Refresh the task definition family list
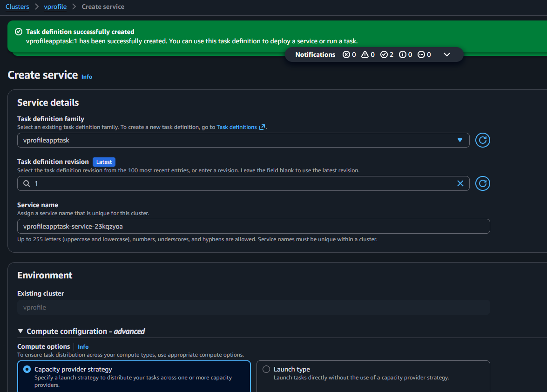The height and width of the screenshot is (392, 547). click(482, 140)
